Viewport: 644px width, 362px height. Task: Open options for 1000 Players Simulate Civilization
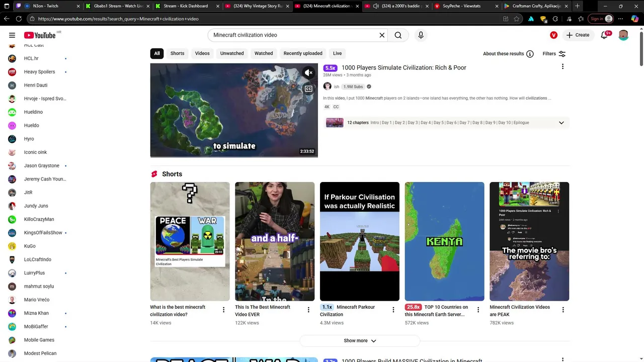(562, 66)
